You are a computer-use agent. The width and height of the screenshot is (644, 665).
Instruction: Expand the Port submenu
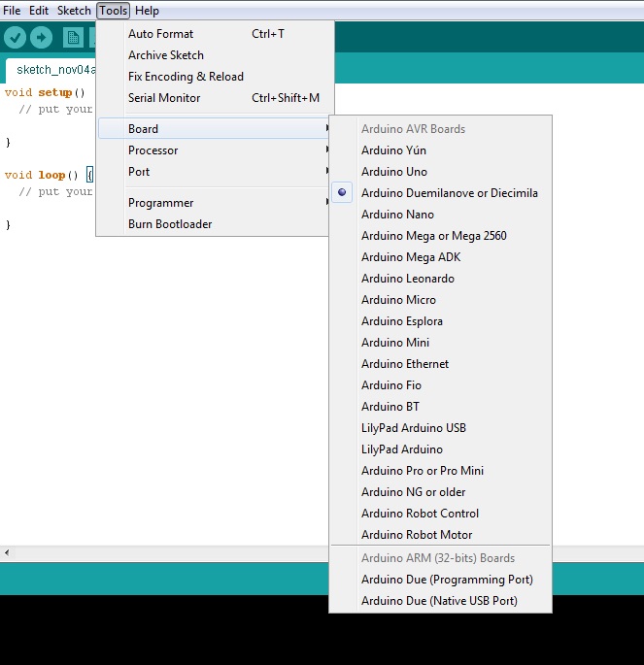(x=215, y=171)
